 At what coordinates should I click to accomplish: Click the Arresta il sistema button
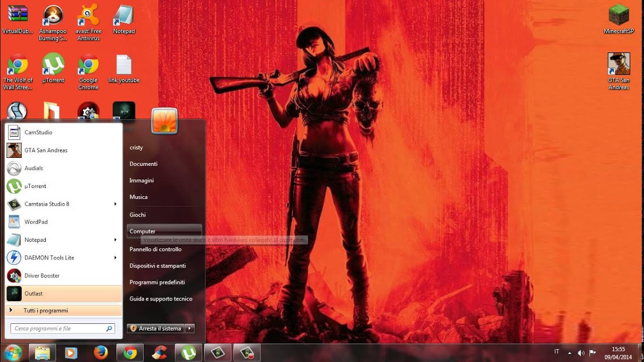click(x=156, y=328)
